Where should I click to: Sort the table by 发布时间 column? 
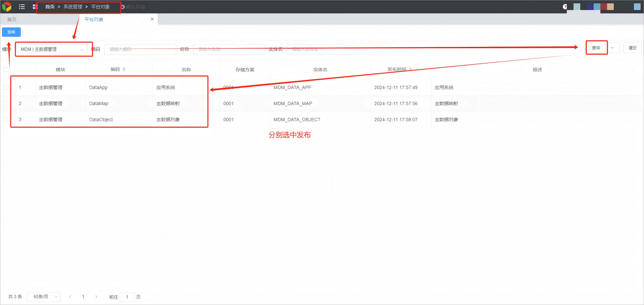point(410,69)
